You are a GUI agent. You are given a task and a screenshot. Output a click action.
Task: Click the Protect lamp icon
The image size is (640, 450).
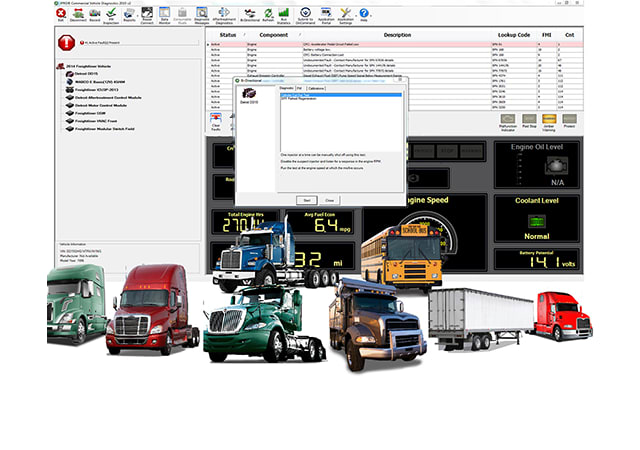[569, 121]
